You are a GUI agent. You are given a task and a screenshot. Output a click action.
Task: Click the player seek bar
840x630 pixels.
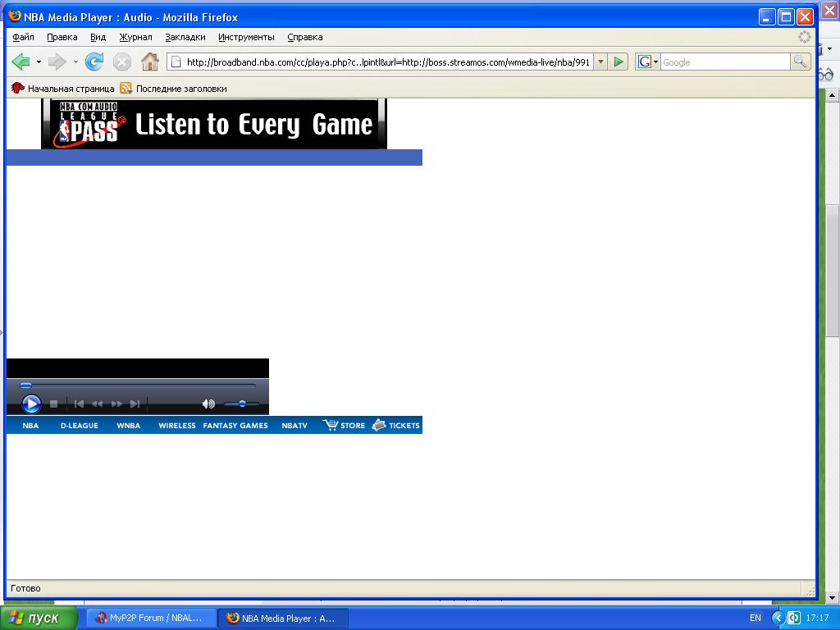[138, 385]
